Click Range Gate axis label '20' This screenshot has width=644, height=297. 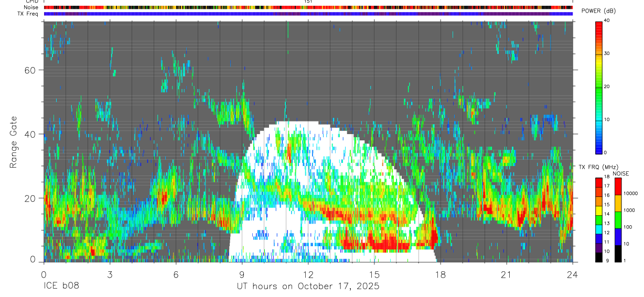(29, 199)
